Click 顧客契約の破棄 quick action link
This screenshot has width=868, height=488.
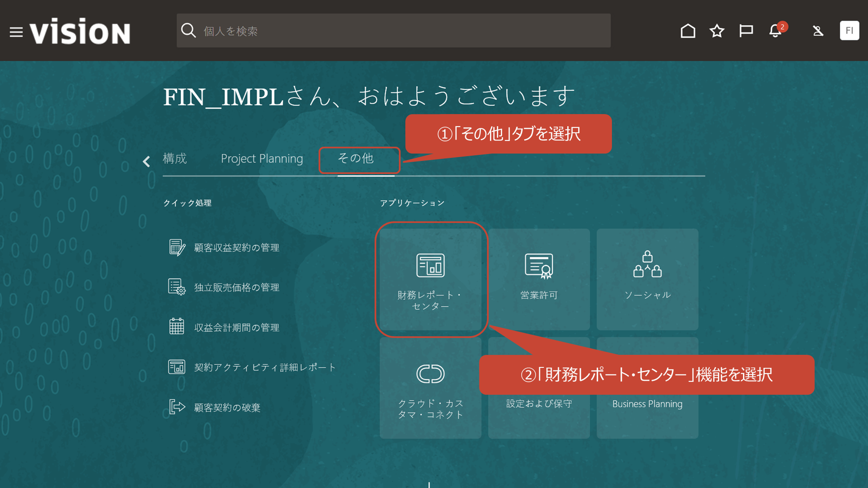click(x=227, y=408)
